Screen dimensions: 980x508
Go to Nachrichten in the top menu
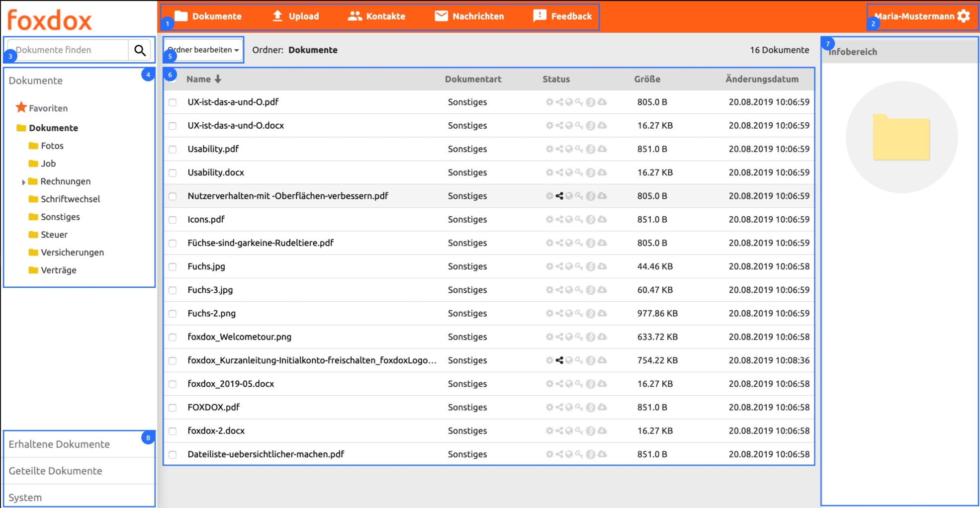tap(469, 16)
